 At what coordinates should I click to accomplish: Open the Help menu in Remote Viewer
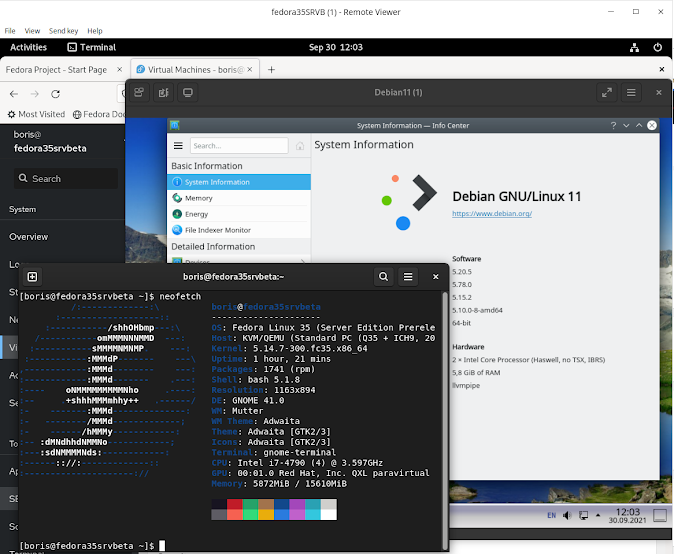(95, 31)
